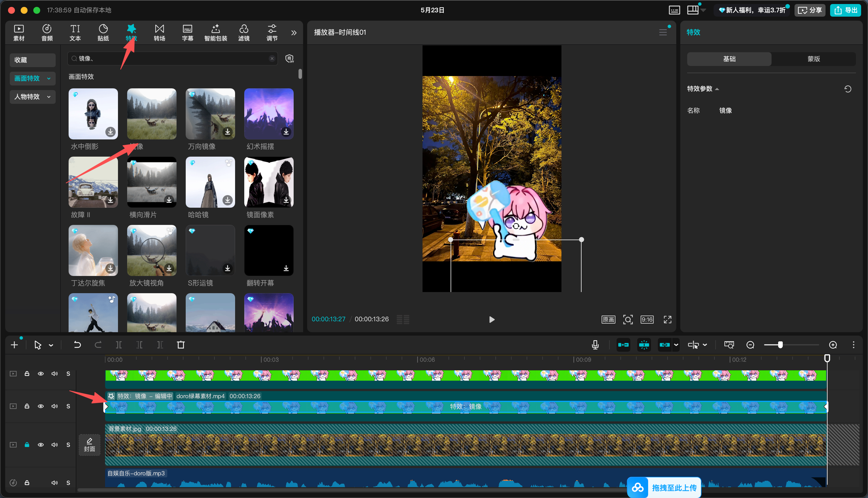Image resolution: width=868 pixels, height=498 pixels.
Task: Click the add-track plus icon
Action: 14,345
